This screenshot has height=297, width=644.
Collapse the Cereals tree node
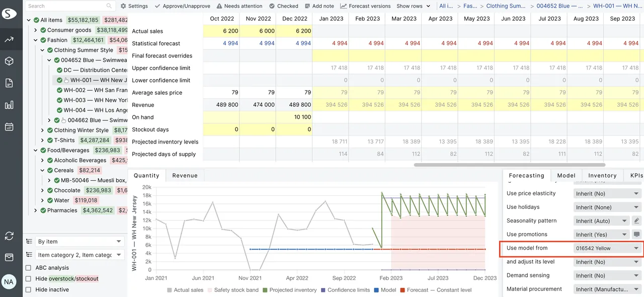43,171
